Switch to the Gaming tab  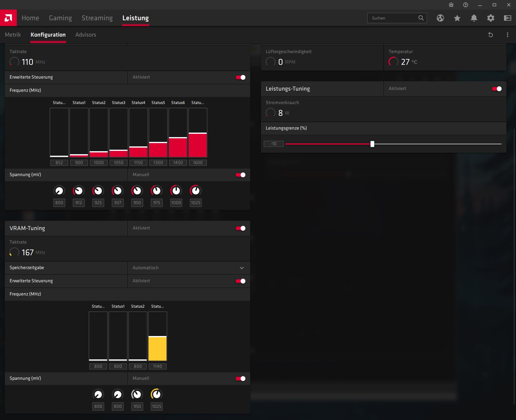[x=60, y=18]
